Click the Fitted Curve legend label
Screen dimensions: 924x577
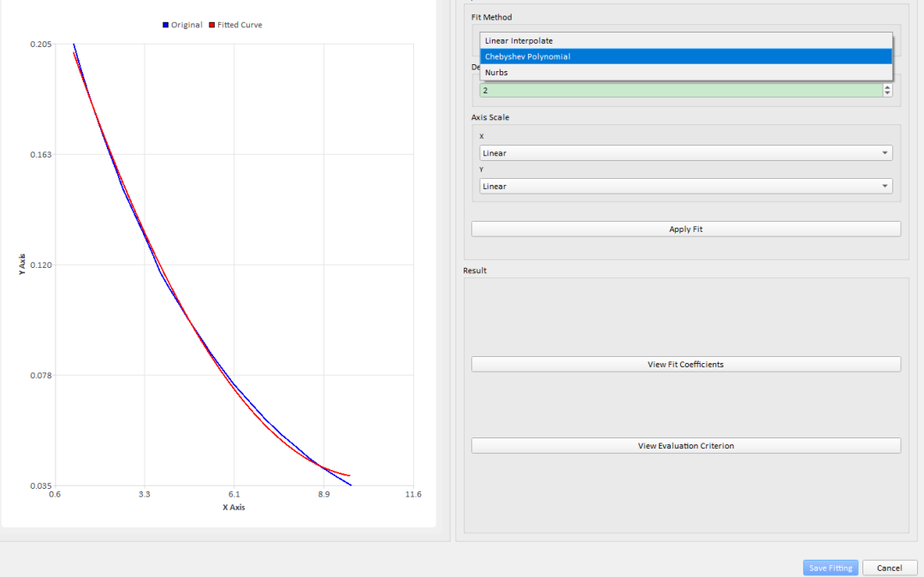(x=240, y=25)
